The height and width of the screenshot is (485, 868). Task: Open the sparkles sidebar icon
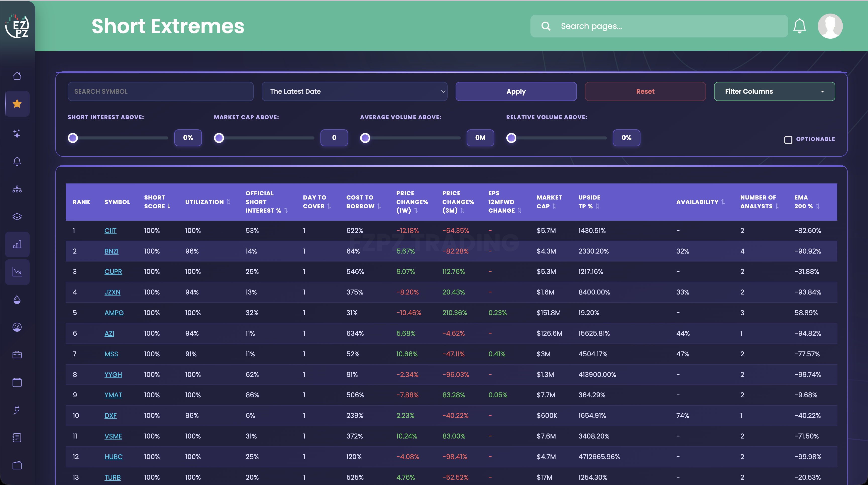[17, 134]
